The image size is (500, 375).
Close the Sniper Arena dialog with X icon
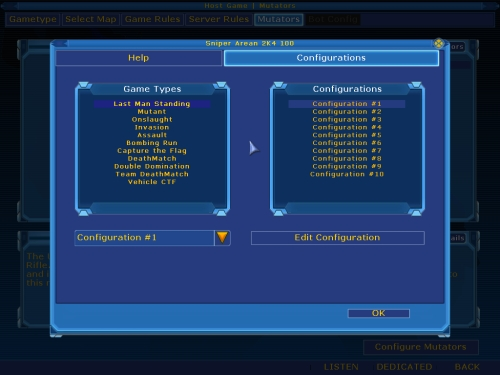pos(439,43)
